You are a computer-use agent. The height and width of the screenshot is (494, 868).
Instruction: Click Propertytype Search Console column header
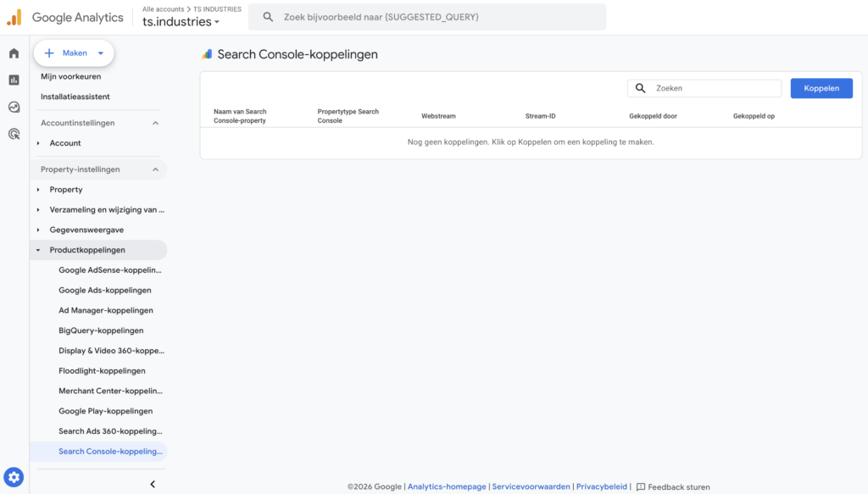tap(348, 116)
